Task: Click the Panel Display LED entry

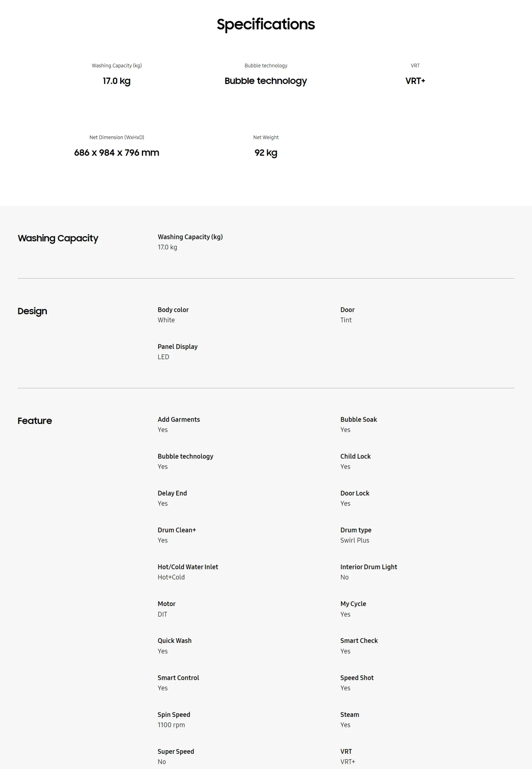Action: pos(178,352)
